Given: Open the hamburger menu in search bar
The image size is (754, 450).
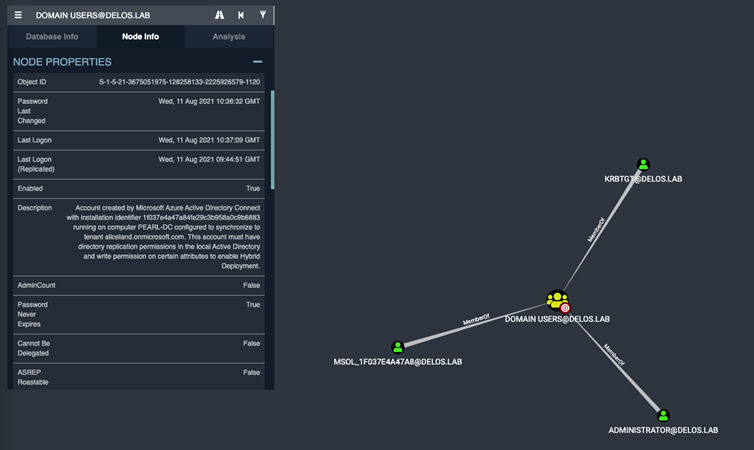Looking at the screenshot, I should pos(18,15).
